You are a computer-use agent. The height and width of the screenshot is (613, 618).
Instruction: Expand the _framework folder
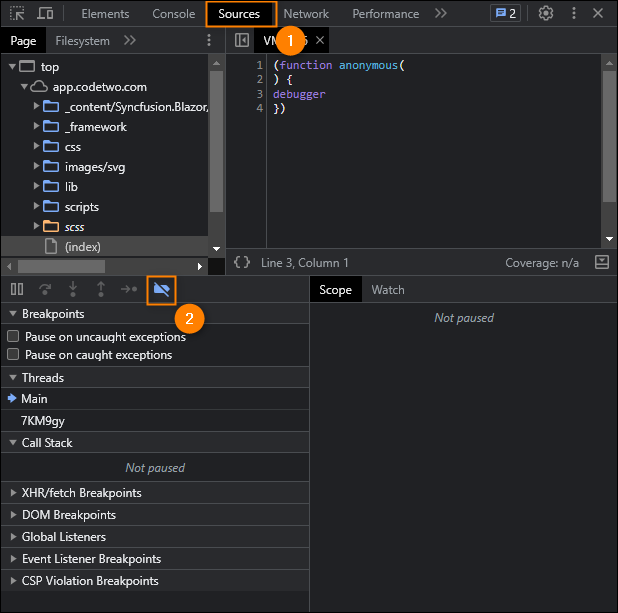(x=36, y=126)
